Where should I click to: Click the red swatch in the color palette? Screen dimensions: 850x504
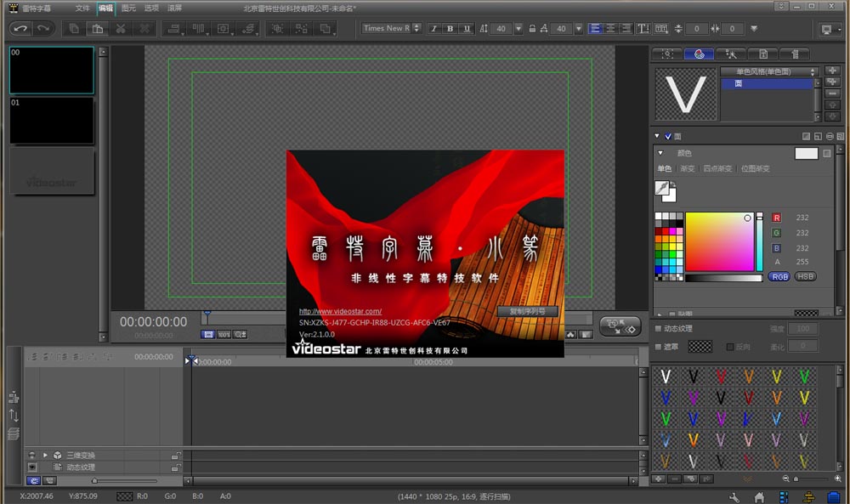tap(666, 231)
